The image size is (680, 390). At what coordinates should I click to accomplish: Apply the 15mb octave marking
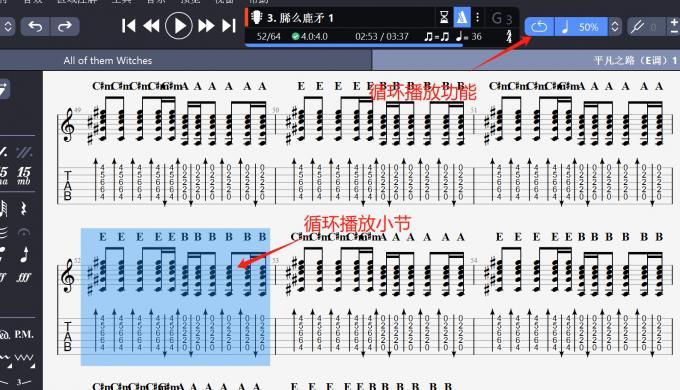(x=24, y=176)
